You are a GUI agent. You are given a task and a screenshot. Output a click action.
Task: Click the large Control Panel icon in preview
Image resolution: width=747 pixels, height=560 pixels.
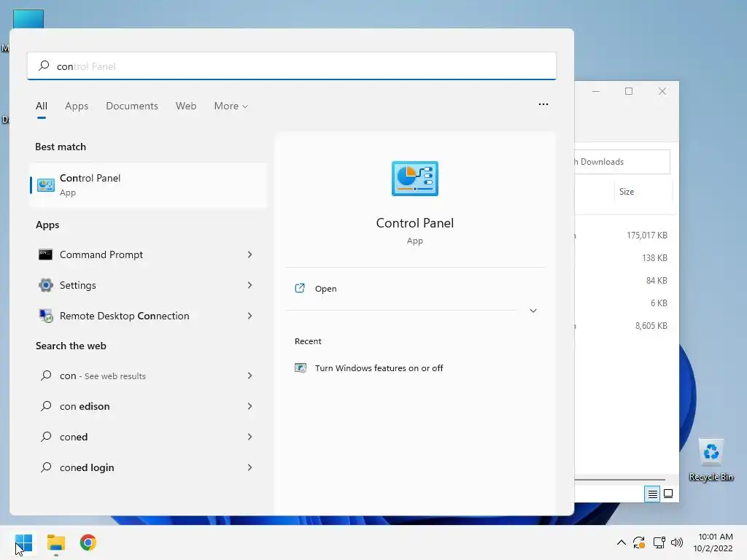415,179
